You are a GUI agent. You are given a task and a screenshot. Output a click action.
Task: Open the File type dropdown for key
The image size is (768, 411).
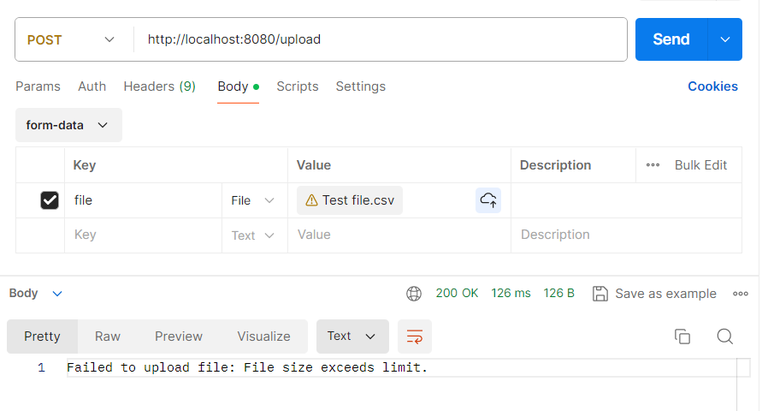(252, 200)
